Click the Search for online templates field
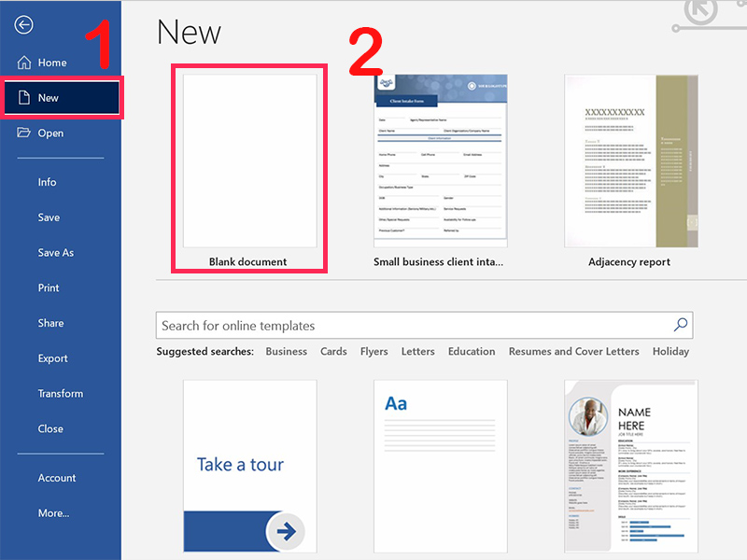747x560 pixels. [424, 325]
